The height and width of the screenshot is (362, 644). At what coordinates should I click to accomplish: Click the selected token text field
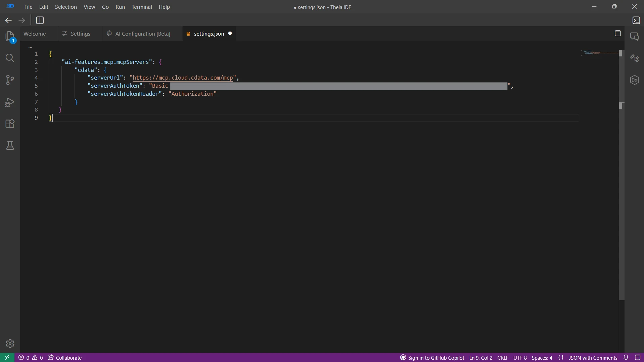coord(339,86)
